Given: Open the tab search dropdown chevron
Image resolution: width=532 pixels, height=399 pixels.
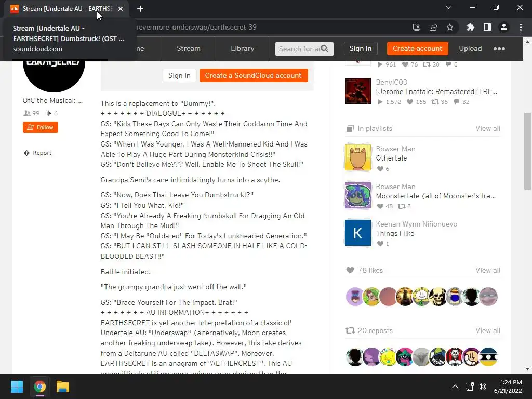Looking at the screenshot, I should (x=448, y=7).
